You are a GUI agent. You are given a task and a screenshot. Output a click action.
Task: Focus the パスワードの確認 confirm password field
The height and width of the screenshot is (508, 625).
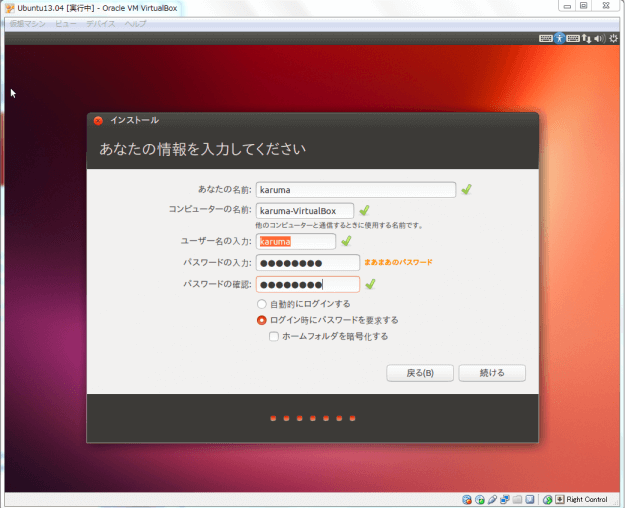coord(308,284)
